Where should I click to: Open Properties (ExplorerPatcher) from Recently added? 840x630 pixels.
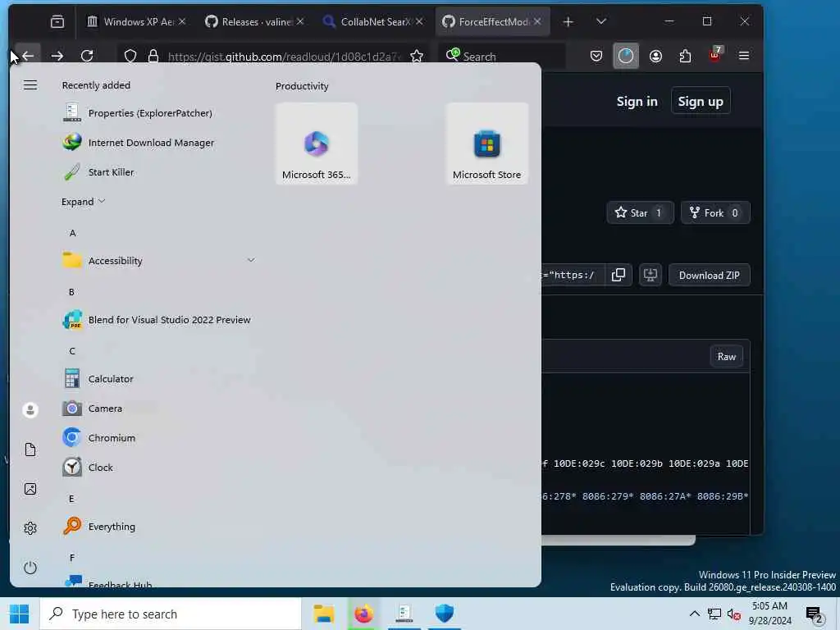pyautogui.click(x=138, y=113)
